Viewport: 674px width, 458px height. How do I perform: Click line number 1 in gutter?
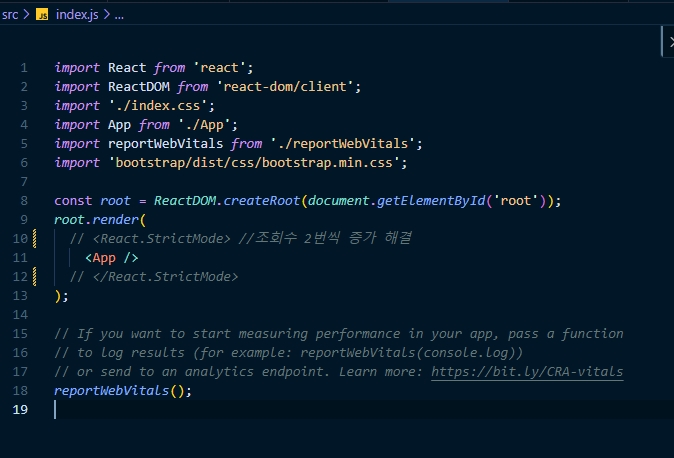coord(24,68)
